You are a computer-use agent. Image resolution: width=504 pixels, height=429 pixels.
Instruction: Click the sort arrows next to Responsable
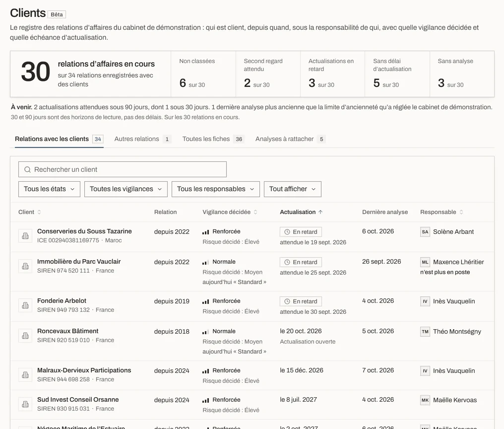(461, 212)
